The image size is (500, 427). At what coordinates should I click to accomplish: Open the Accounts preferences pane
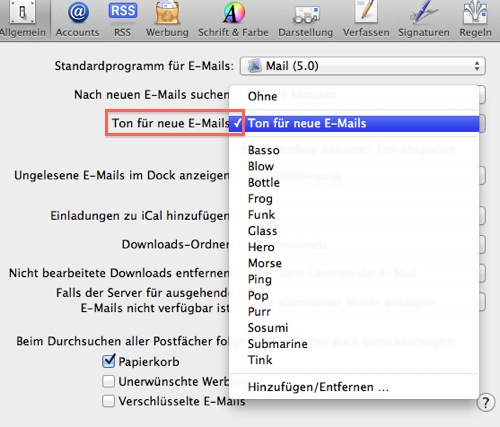tap(78, 19)
